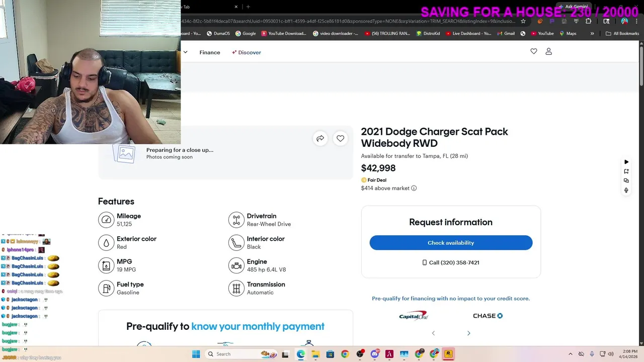The height and width of the screenshot is (362, 644).
Task: Expand the hidden bookmarks overflow chevron
Action: [x=592, y=34]
